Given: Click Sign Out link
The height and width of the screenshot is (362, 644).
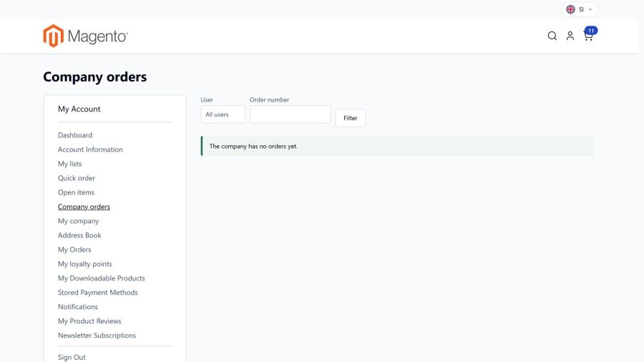Looking at the screenshot, I should pos(72,358).
